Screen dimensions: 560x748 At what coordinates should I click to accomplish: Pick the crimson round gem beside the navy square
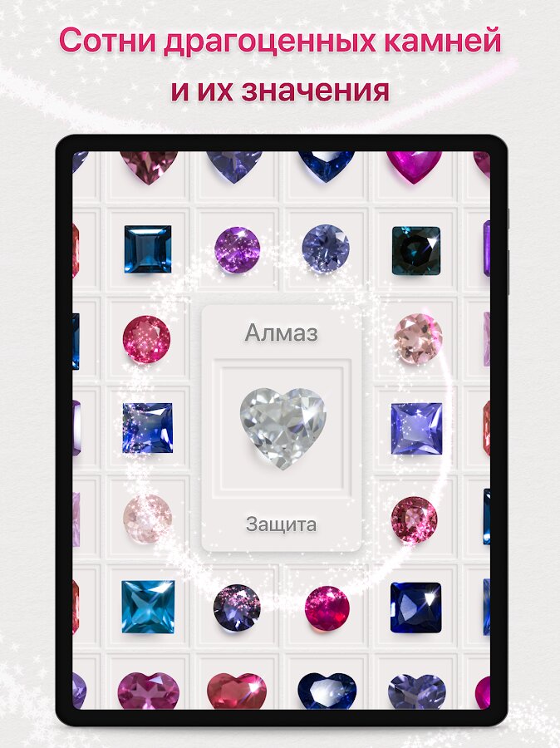(x=327, y=608)
